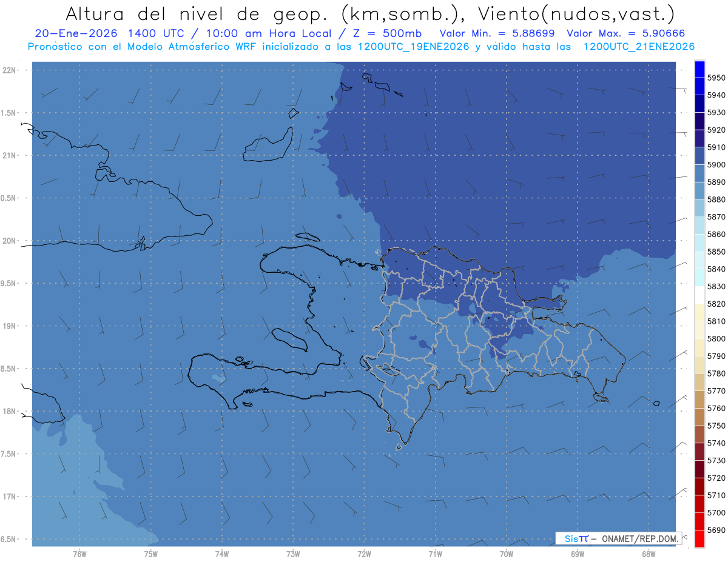Click 'Valor Max. = 5.90666' text

pyautogui.click(x=625, y=33)
